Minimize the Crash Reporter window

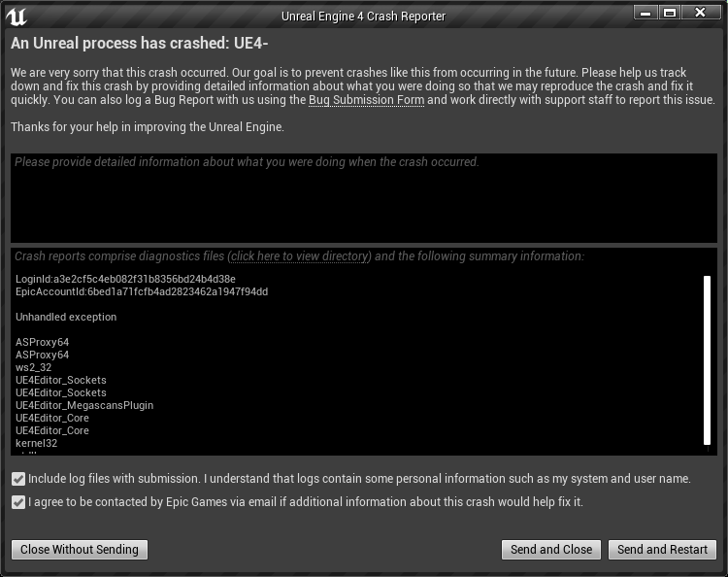pyautogui.click(x=645, y=13)
